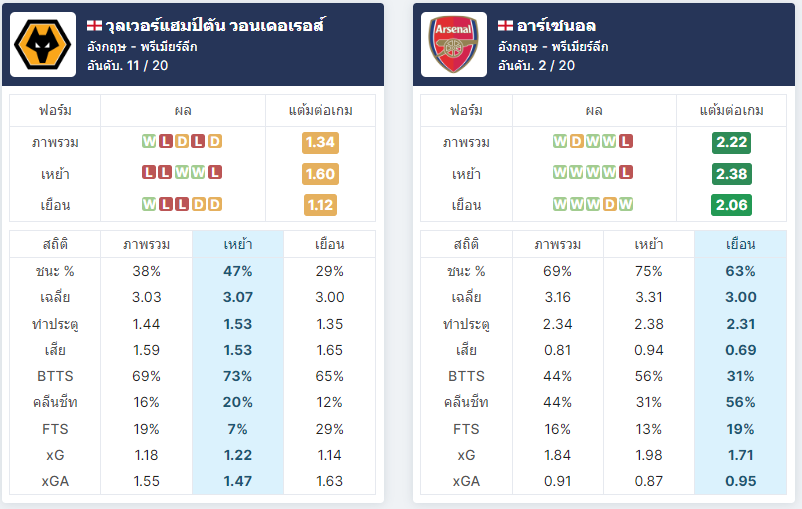Click orange D badge in Arsenal เยือน form
The width and height of the screenshot is (802, 509).
tap(609, 204)
